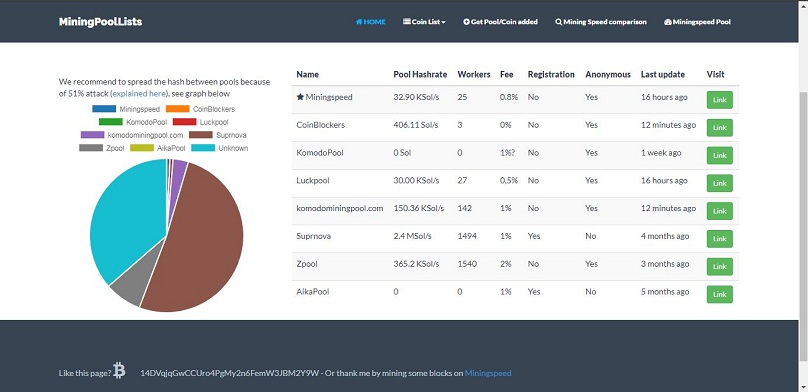Visit the CoinBlockers pool Link button
Viewport: 808px width, 392px height.
point(719,128)
